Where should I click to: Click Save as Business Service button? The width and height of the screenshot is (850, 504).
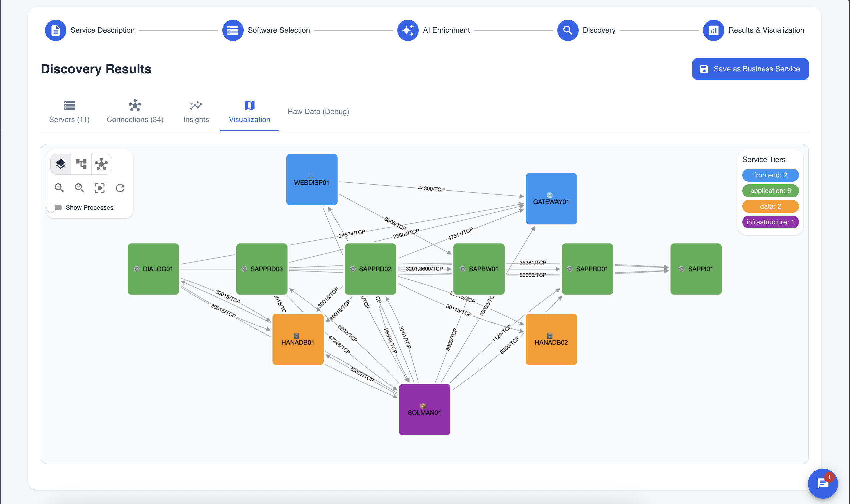pyautogui.click(x=750, y=69)
